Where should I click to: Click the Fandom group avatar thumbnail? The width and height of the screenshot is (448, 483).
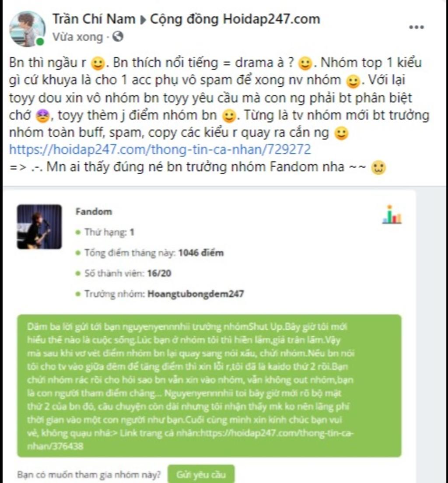(39, 227)
